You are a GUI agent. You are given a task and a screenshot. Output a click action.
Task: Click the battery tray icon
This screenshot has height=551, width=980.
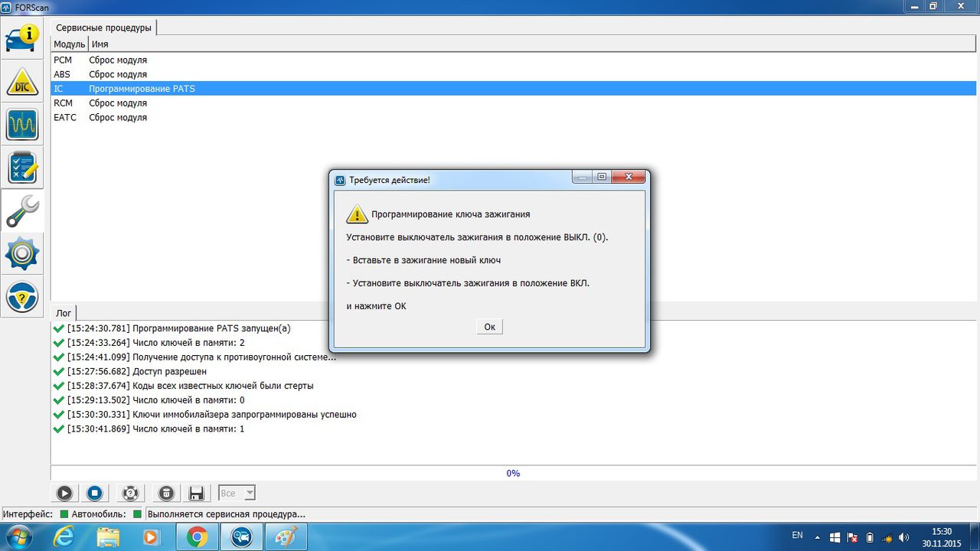click(x=871, y=537)
